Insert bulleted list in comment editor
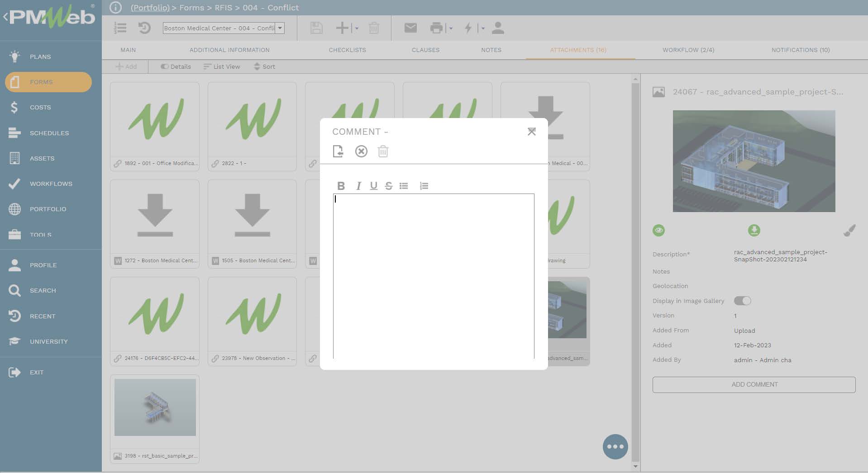Viewport: 868px width, 473px height. point(404,186)
